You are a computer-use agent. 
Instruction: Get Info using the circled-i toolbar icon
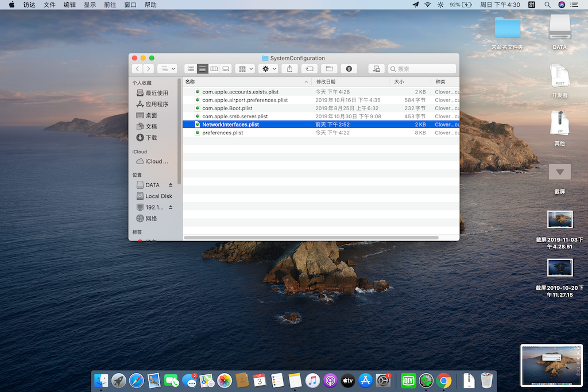pyautogui.click(x=348, y=68)
